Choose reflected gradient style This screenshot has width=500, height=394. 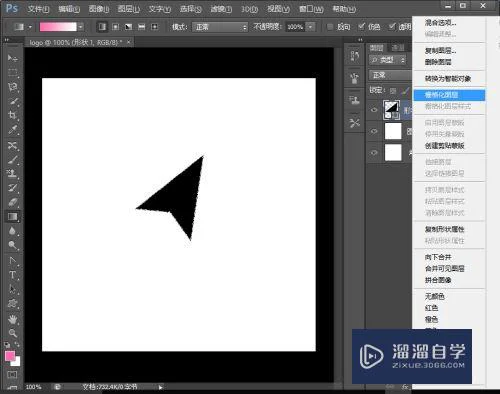point(142,27)
